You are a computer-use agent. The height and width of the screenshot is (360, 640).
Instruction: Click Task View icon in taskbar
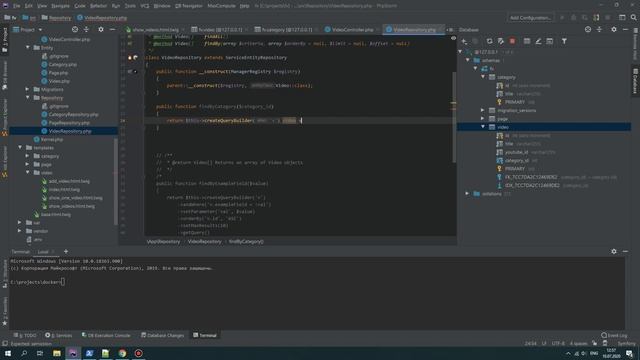[40, 353]
